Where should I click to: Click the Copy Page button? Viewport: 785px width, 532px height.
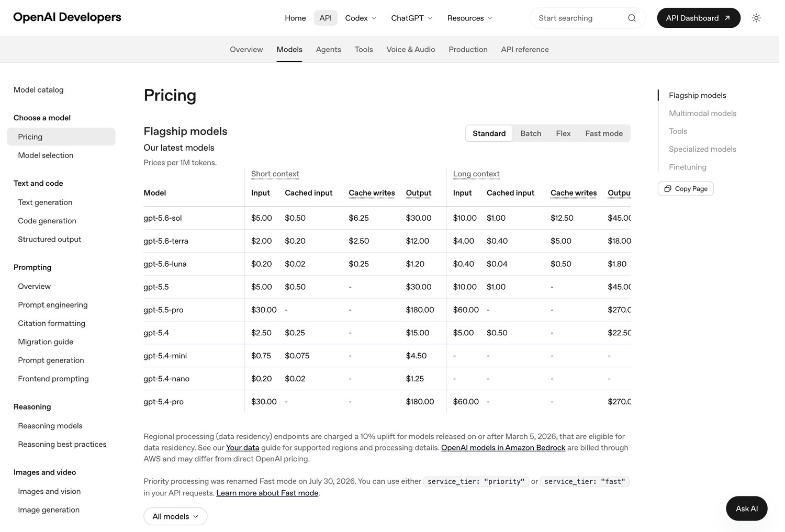686,189
